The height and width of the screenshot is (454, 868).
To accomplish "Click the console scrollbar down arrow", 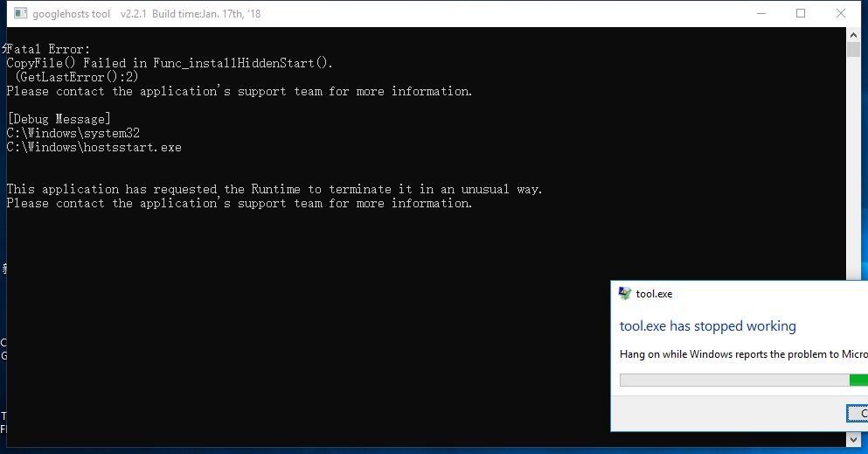I will pos(854,440).
